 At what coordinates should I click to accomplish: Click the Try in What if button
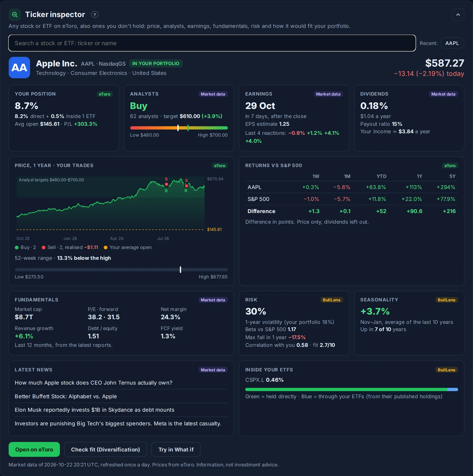point(176,449)
